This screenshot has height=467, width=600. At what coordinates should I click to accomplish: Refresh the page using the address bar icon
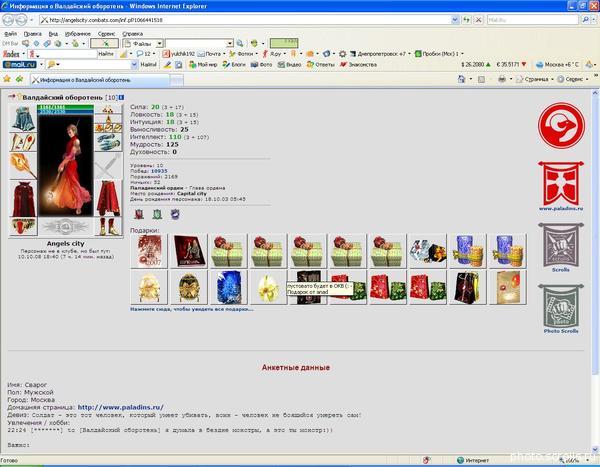(x=466, y=20)
